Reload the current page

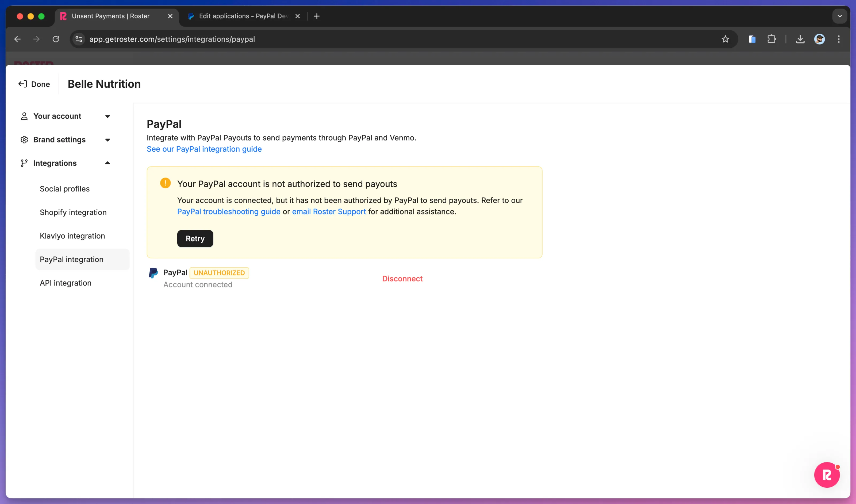pyautogui.click(x=56, y=39)
